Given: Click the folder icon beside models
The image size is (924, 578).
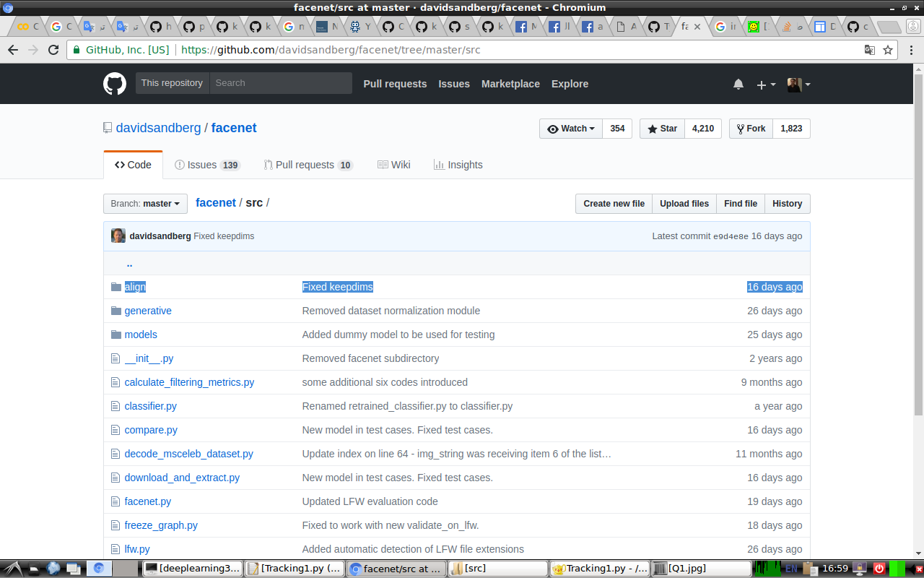Looking at the screenshot, I should click(x=115, y=335).
